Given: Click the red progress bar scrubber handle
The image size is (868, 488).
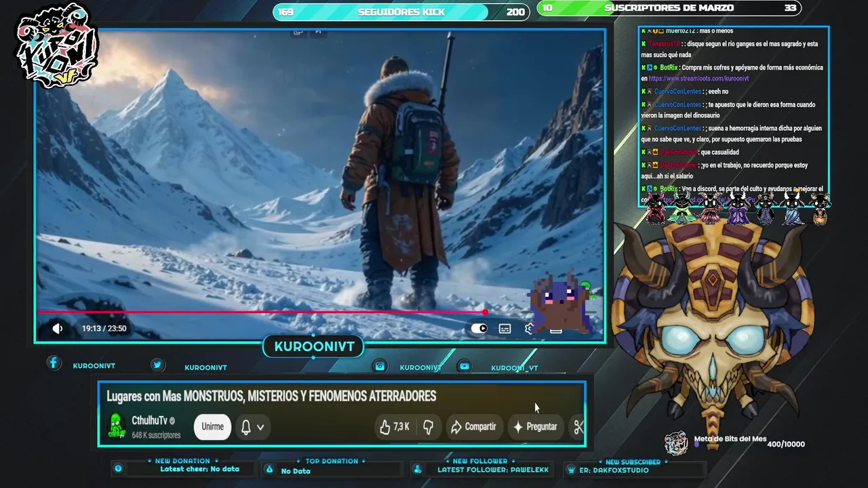Looking at the screenshot, I should 486,312.
